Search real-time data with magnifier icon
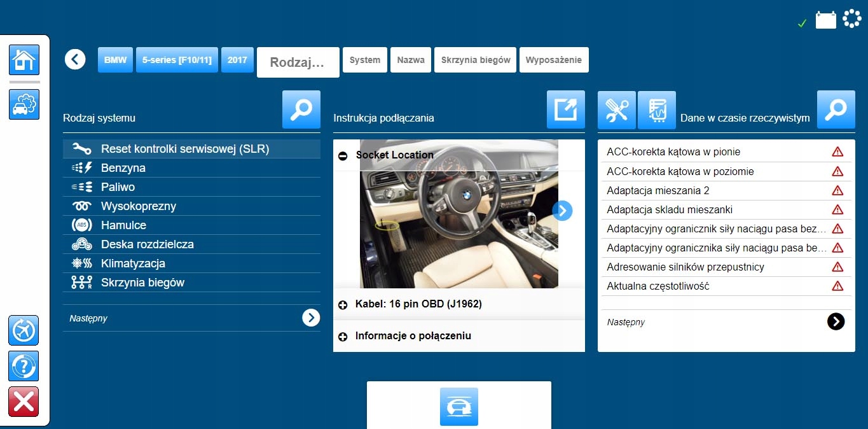The image size is (868, 429). click(836, 109)
